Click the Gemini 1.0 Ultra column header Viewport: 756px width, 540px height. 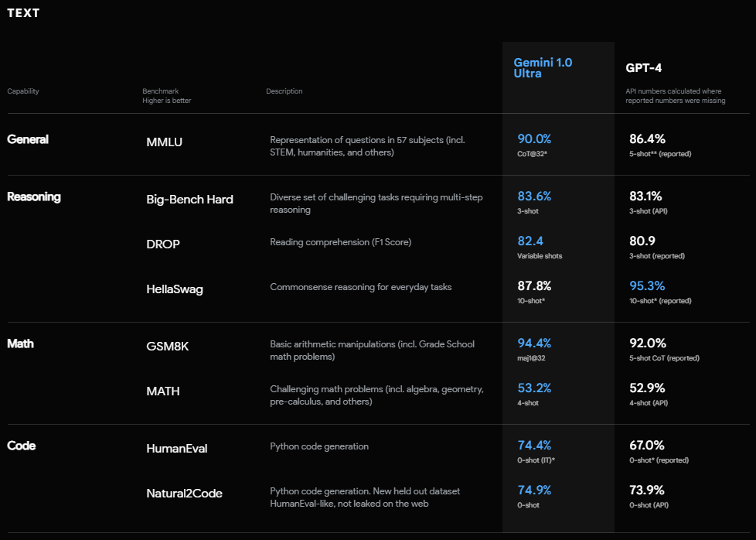point(543,68)
